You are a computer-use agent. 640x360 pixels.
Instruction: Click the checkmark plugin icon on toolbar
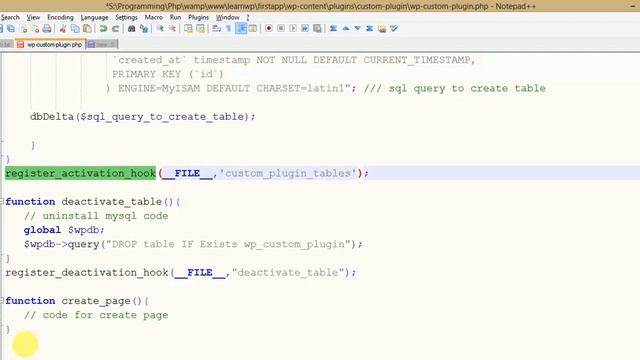394,29
